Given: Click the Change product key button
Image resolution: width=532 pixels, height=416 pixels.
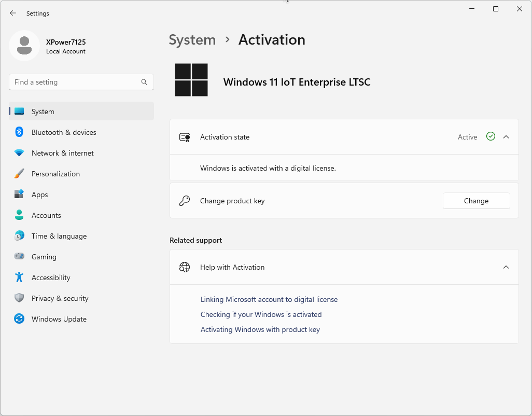Looking at the screenshot, I should (x=476, y=201).
